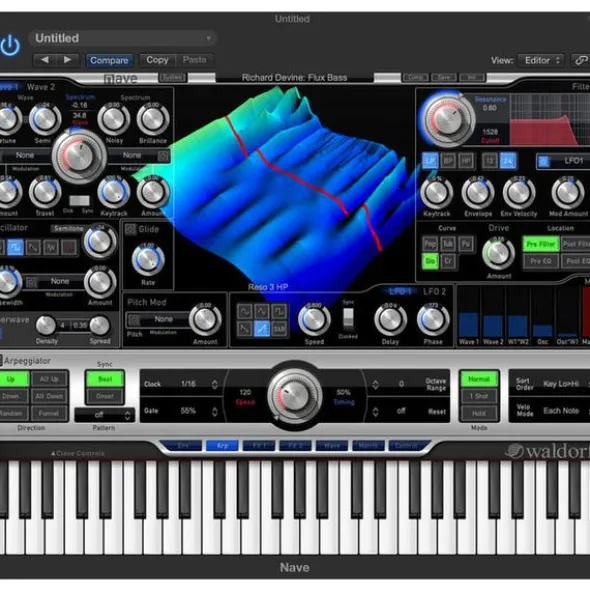Select the square wave oscillator shape
Viewport: 590px width, 591px height.
click(15, 247)
